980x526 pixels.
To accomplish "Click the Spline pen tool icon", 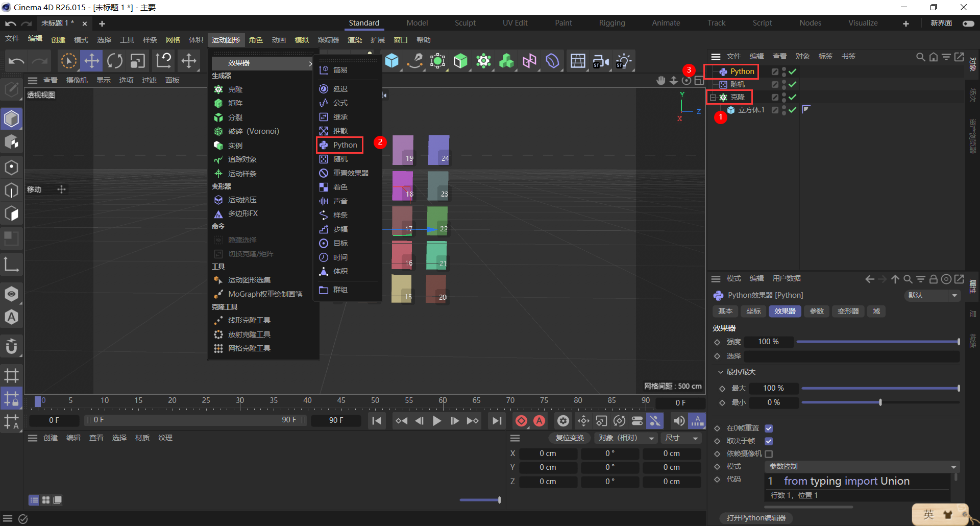I will (x=415, y=61).
